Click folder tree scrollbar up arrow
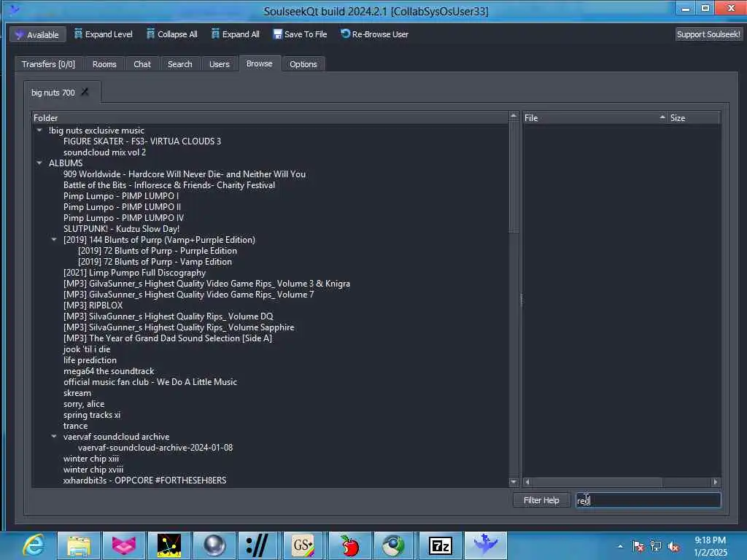The image size is (747, 560). 513,116
